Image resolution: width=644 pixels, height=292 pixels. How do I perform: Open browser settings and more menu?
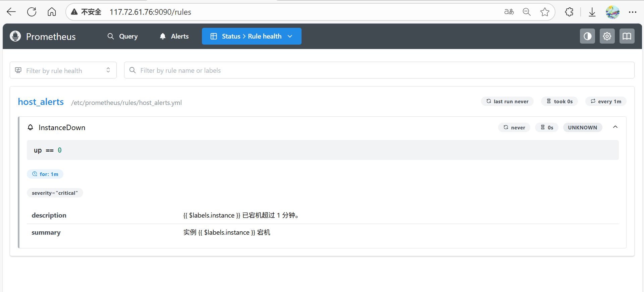pyautogui.click(x=633, y=12)
